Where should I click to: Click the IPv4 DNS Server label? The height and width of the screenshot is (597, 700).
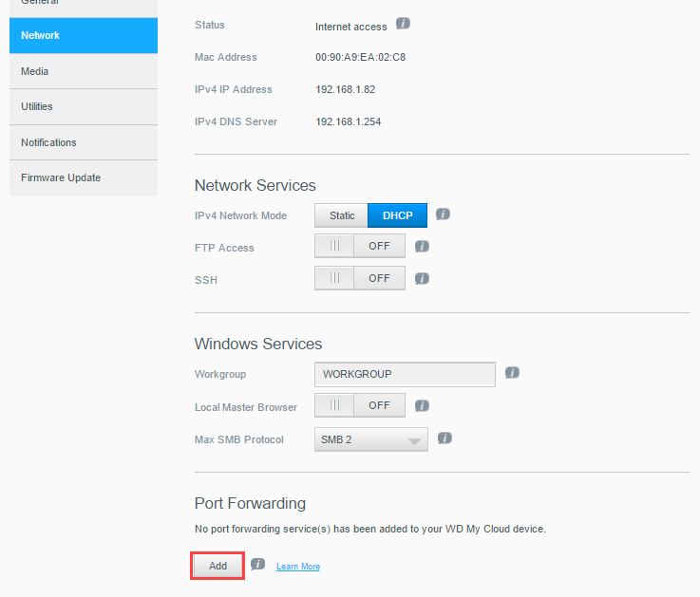click(236, 121)
